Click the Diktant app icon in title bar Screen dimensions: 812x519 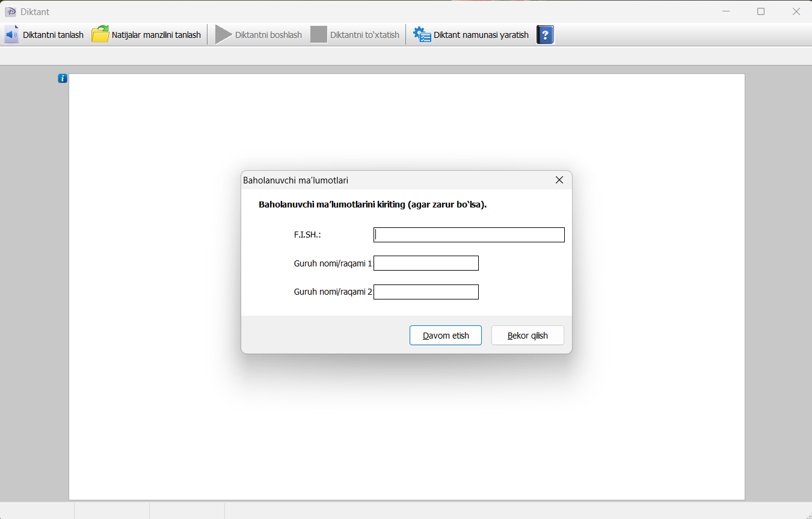[10, 11]
